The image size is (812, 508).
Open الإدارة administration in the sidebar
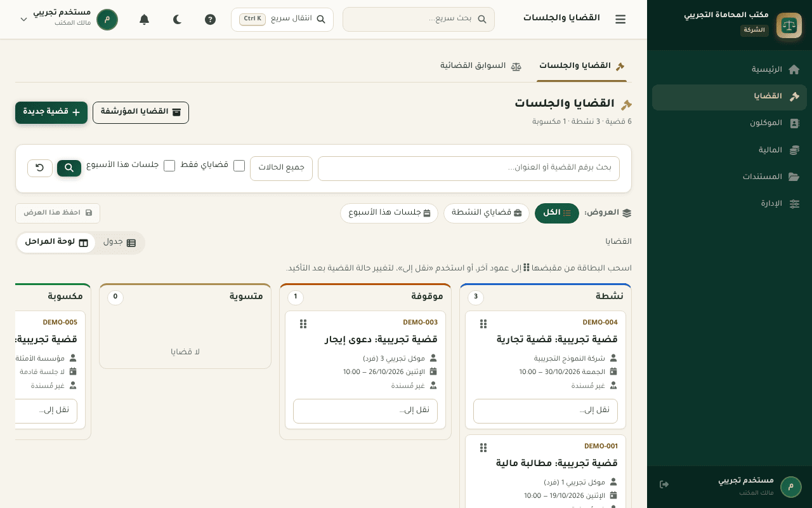[x=730, y=204]
